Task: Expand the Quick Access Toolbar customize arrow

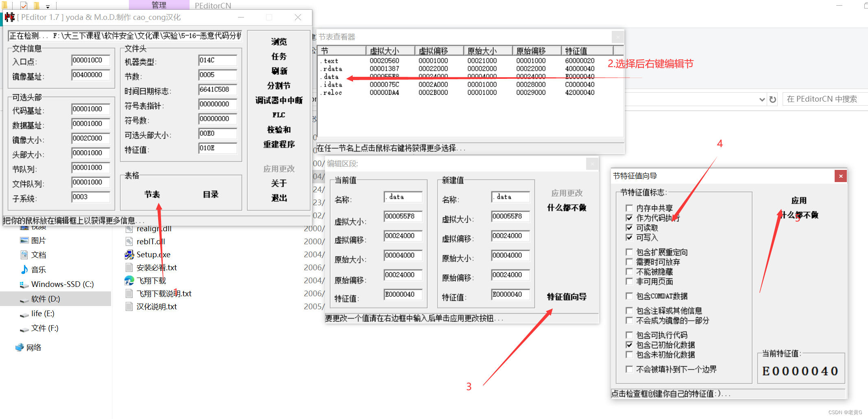Action: point(48,6)
